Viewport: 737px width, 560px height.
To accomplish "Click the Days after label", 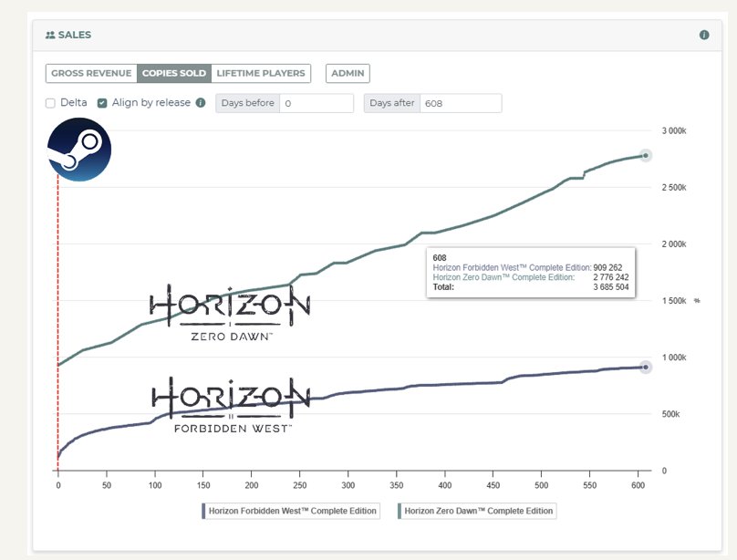I will 392,103.
